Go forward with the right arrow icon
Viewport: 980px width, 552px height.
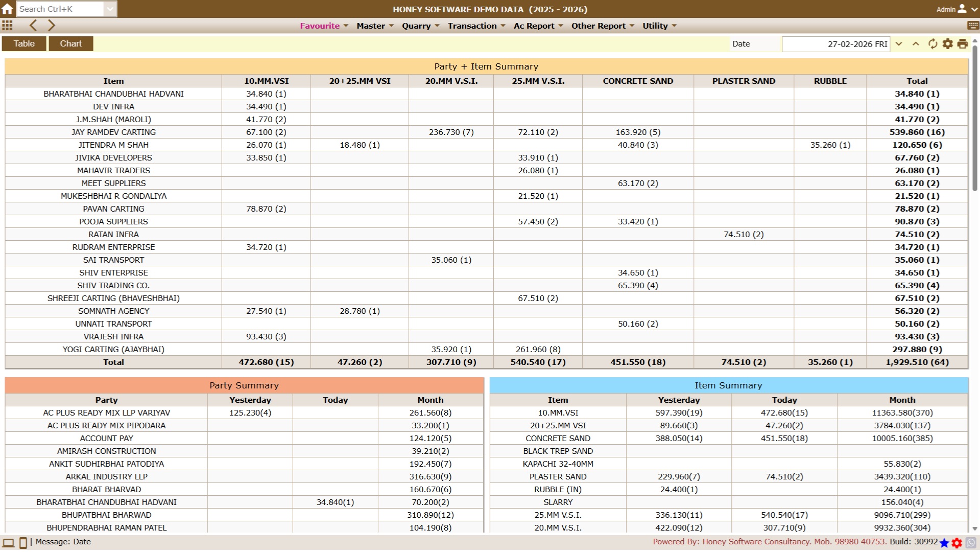(x=51, y=26)
